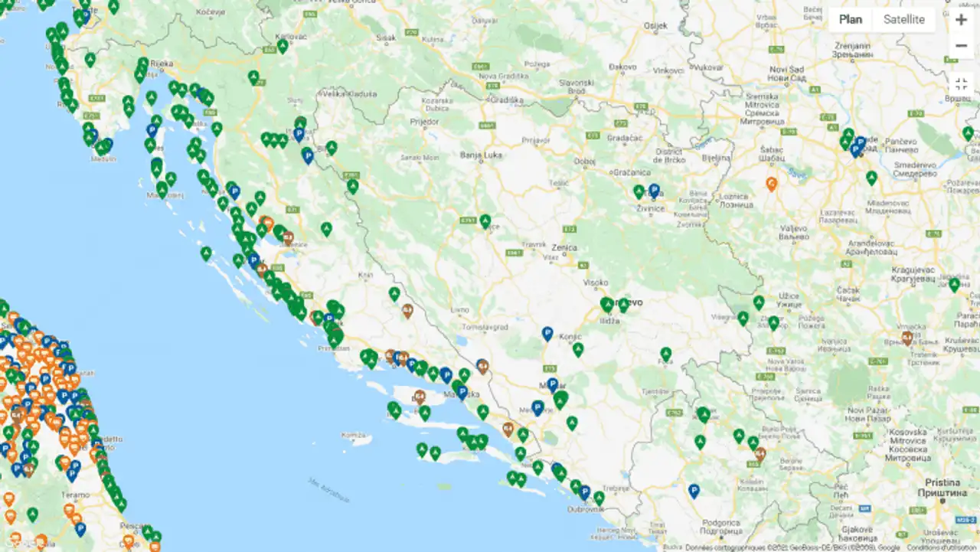Click blue parking marker north of Podgorica
Image resolution: width=980 pixels, height=552 pixels.
694,491
